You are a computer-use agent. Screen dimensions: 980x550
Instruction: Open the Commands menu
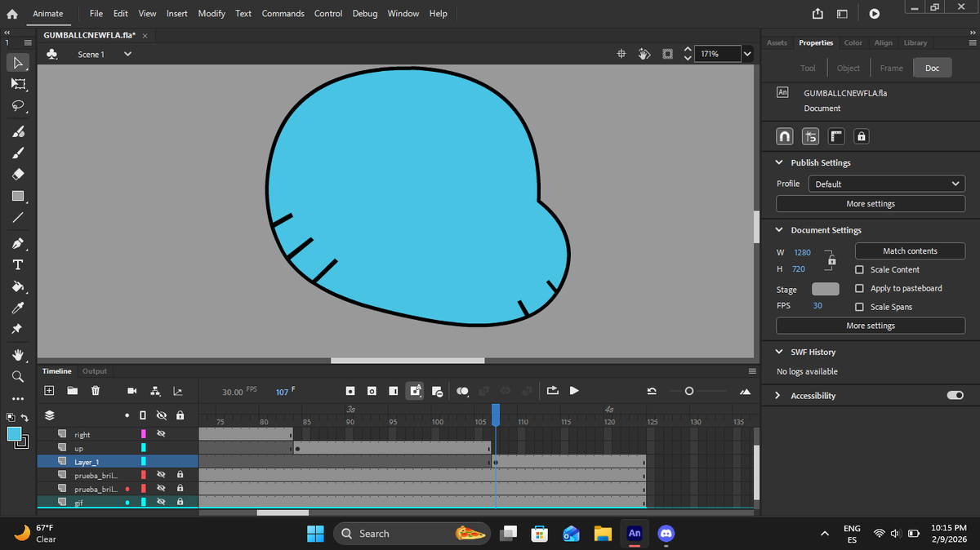[x=283, y=13]
